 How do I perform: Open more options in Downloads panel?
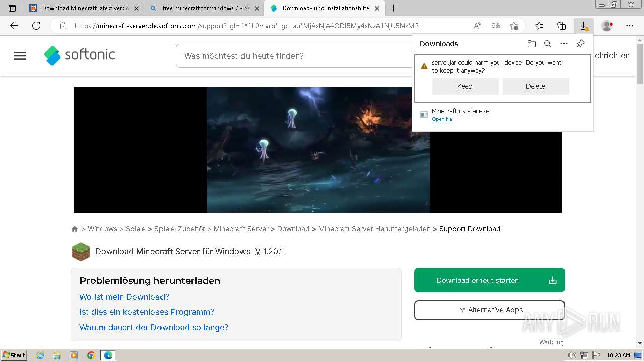coord(564,44)
